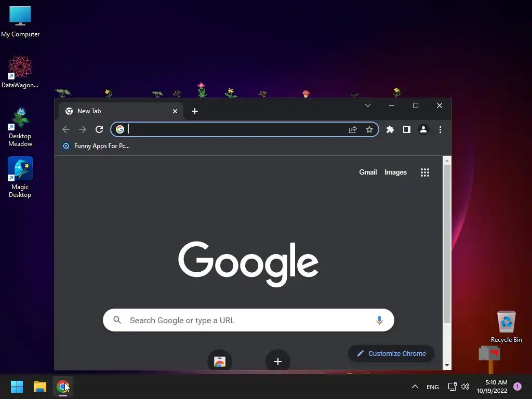
Task: Click the ENG language indicator
Action: pyautogui.click(x=433, y=387)
